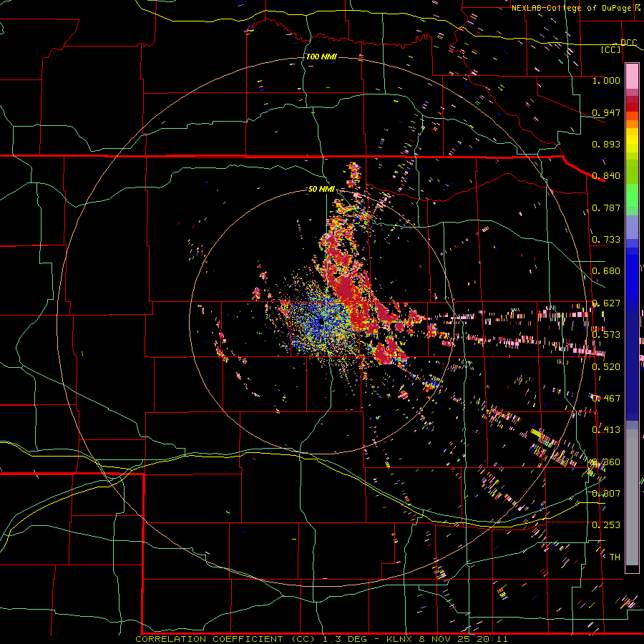Viewport: 644px width, 644px height.
Task: Click the 1.000 legend value
Action: 606,80
